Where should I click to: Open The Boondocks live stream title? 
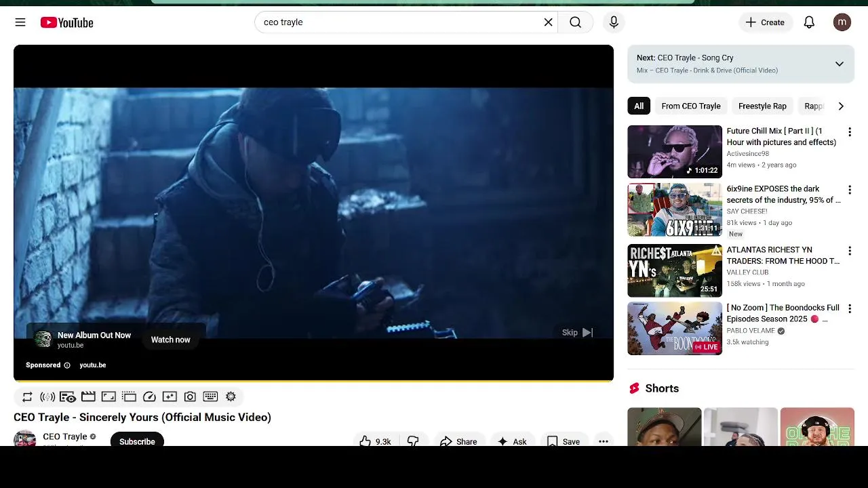click(x=783, y=313)
